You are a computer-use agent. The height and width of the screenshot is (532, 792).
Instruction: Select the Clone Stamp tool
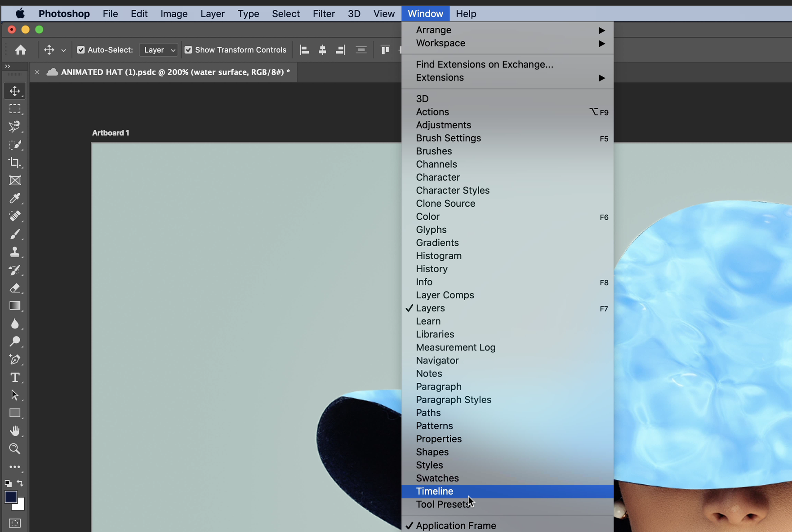tap(15, 252)
